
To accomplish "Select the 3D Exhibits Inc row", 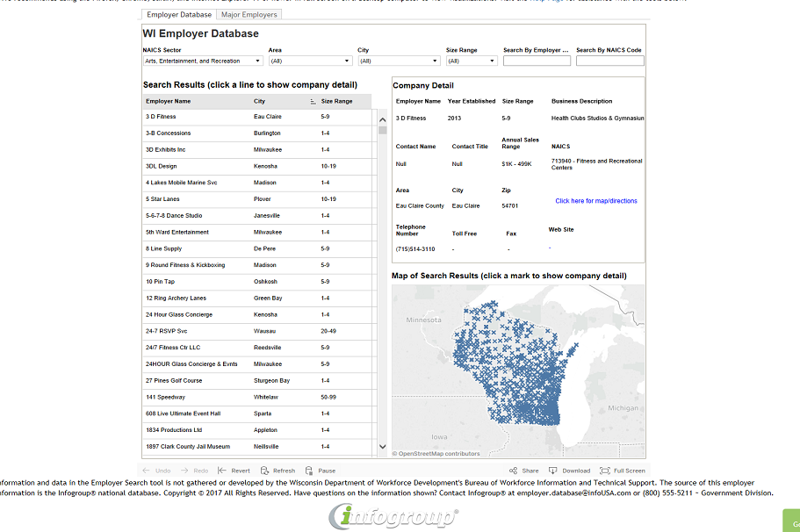I will click(257, 150).
